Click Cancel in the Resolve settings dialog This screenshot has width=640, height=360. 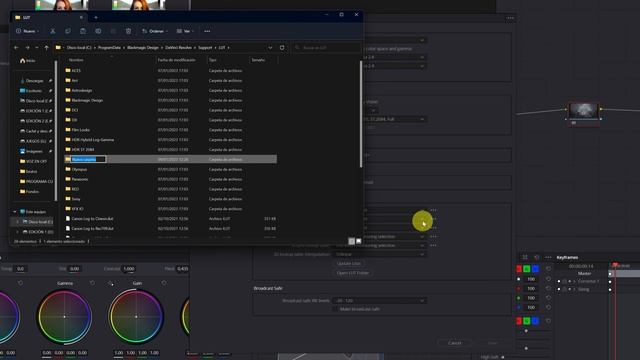pos(455,343)
